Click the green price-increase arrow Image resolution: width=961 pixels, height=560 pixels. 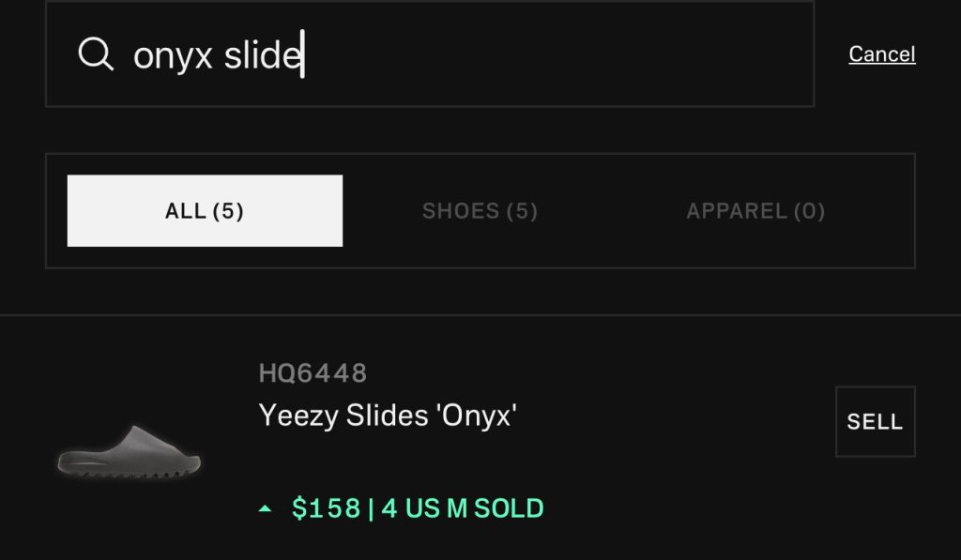pos(266,509)
